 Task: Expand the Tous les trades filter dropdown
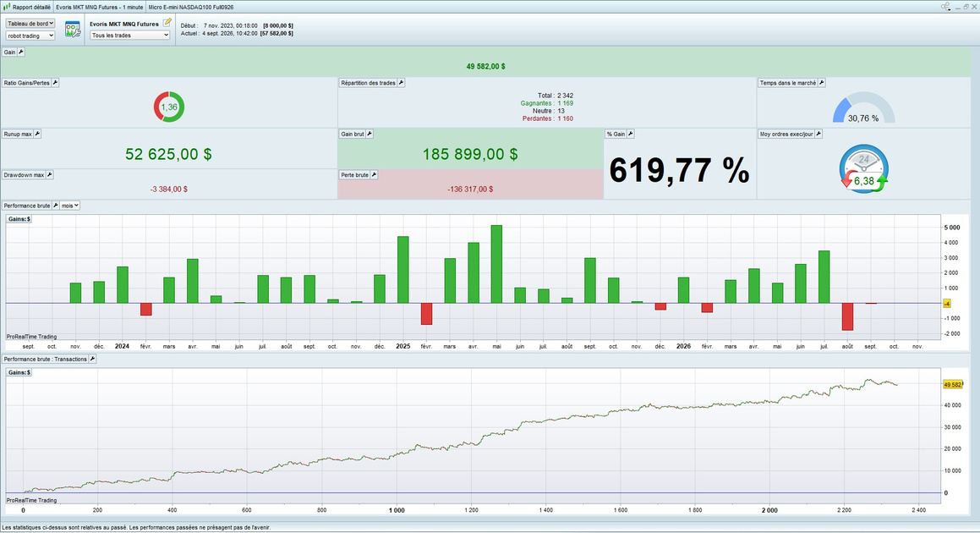tap(130, 35)
